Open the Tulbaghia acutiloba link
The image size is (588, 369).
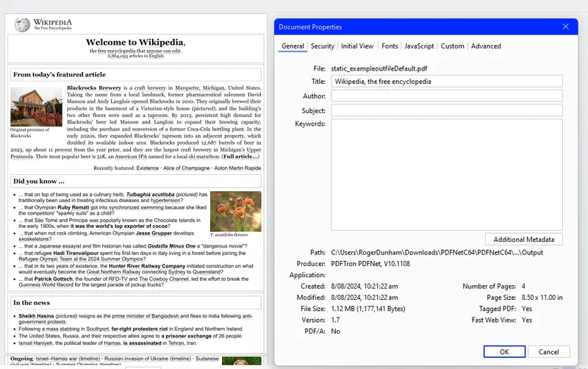point(150,195)
